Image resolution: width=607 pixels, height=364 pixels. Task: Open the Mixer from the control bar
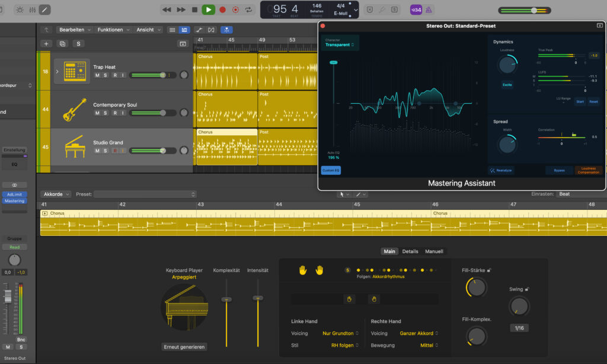click(x=33, y=9)
